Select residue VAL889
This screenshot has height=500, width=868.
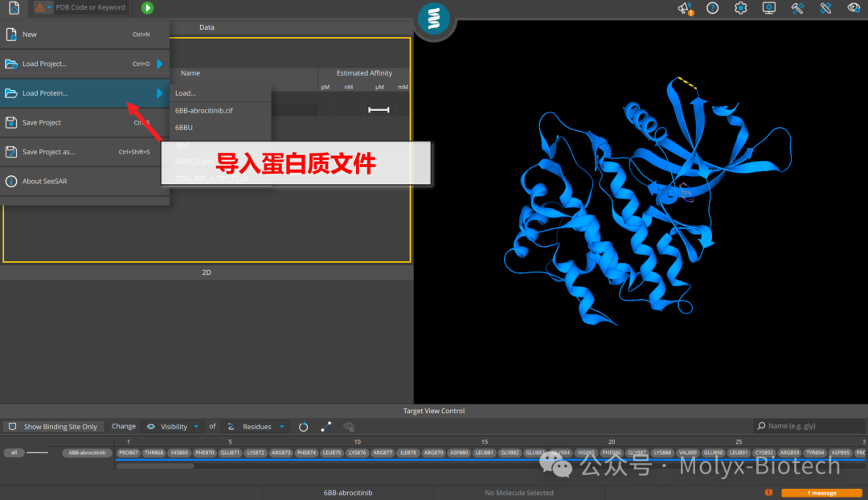click(687, 453)
